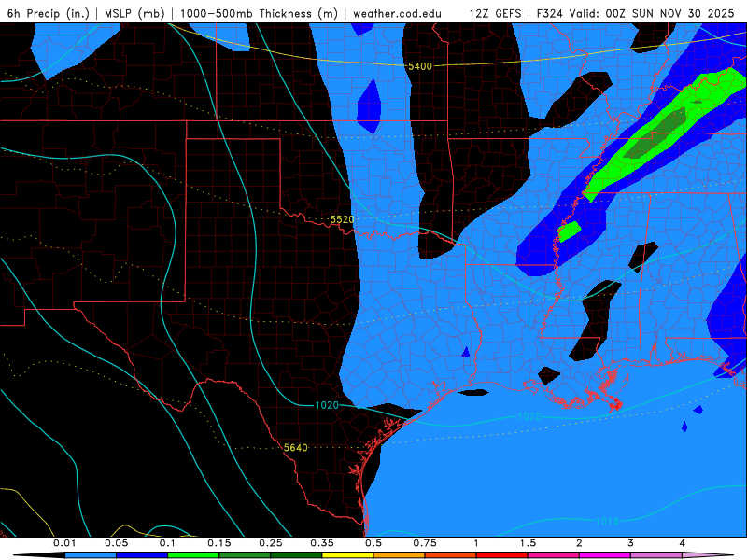Click the faint 1020 isobar label over Gulf
The height and width of the screenshot is (560, 747).
tap(529, 416)
